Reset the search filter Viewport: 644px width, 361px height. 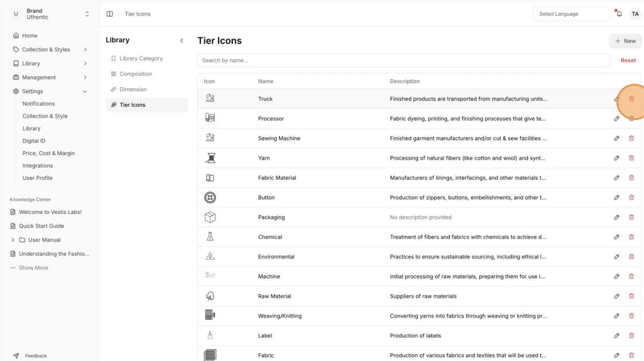(x=628, y=60)
